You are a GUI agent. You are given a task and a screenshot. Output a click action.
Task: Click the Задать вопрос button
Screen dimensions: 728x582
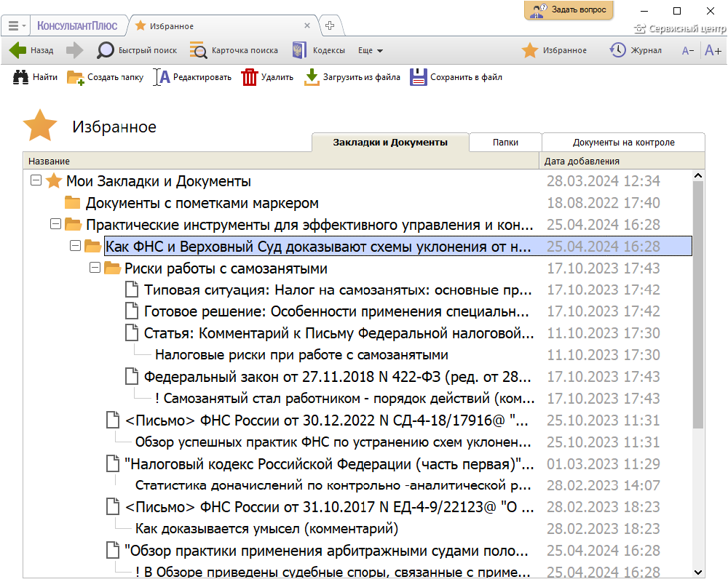pos(569,10)
